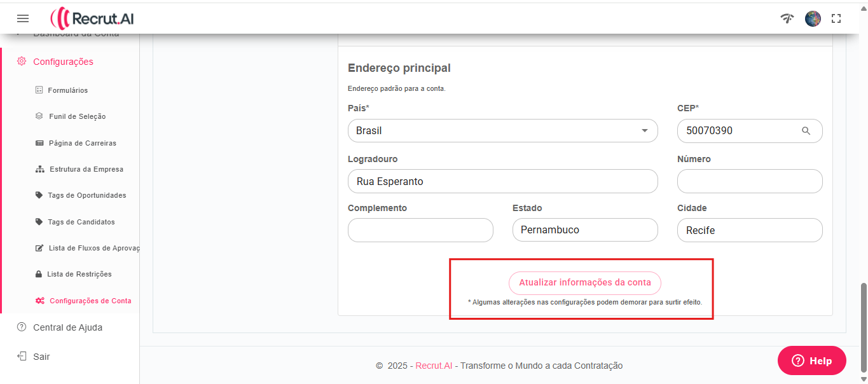
Task: Click Sair to log out
Action: [41, 357]
